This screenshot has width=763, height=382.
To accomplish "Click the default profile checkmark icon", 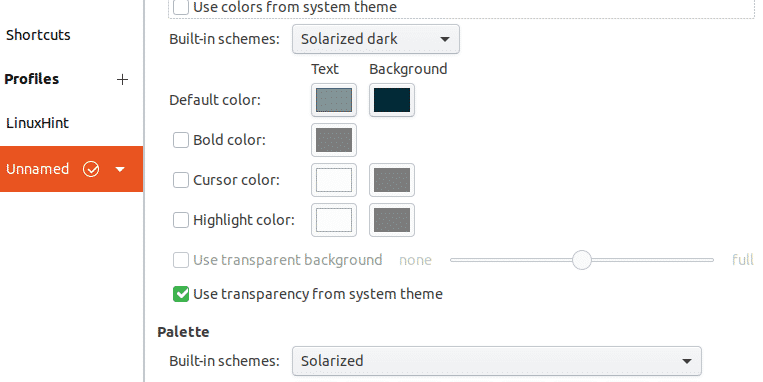I will [91, 169].
